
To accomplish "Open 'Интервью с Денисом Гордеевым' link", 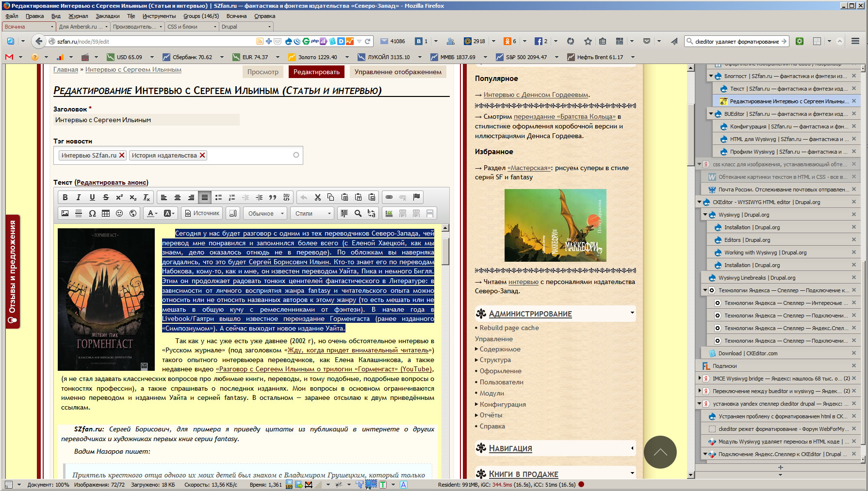I will (536, 95).
